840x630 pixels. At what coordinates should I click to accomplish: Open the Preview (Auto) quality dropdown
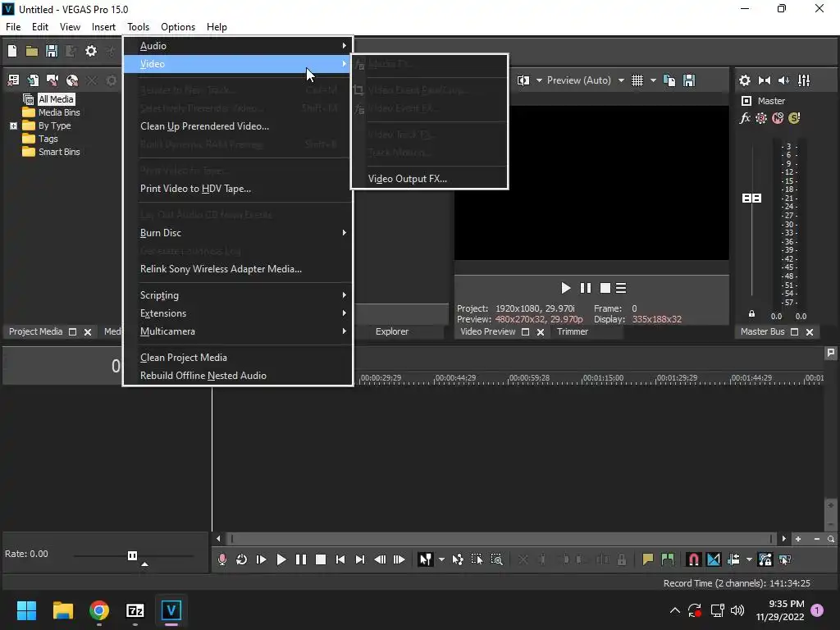pyautogui.click(x=621, y=80)
